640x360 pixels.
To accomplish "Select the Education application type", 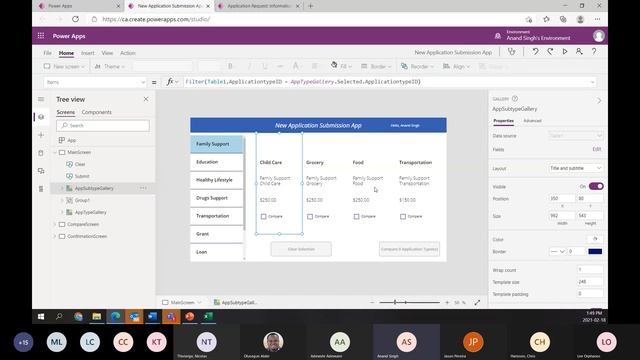I will click(x=217, y=162).
